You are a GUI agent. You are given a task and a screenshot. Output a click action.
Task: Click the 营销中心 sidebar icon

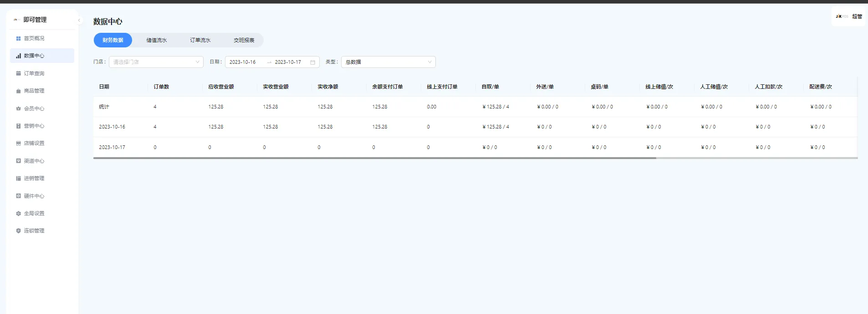click(18, 126)
